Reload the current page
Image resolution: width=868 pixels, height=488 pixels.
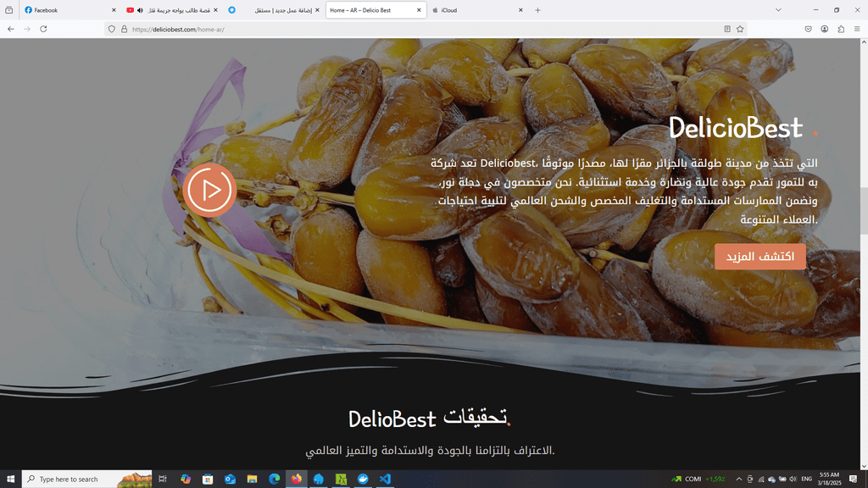[43, 30]
